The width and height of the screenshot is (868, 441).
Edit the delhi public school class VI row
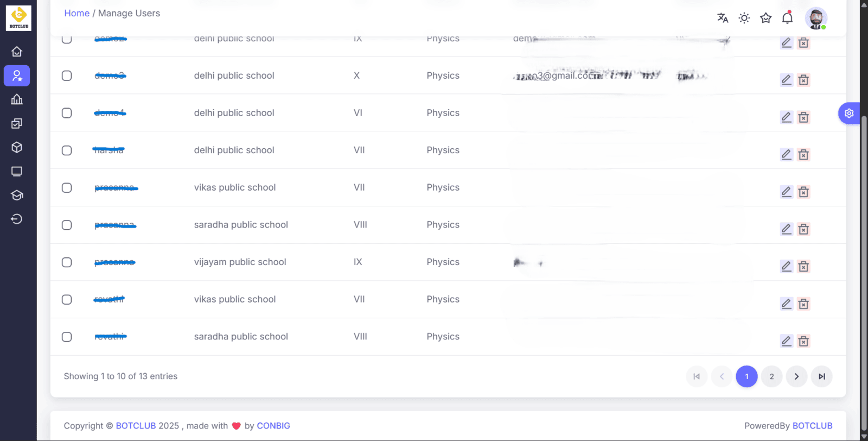(786, 117)
